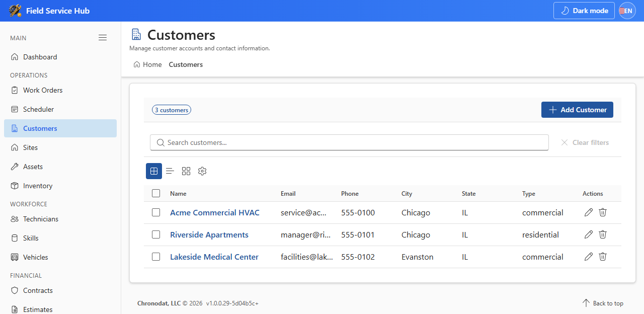Check the Lakeside Medical Center row checkbox
The width and height of the screenshot is (644, 314).
point(156,257)
